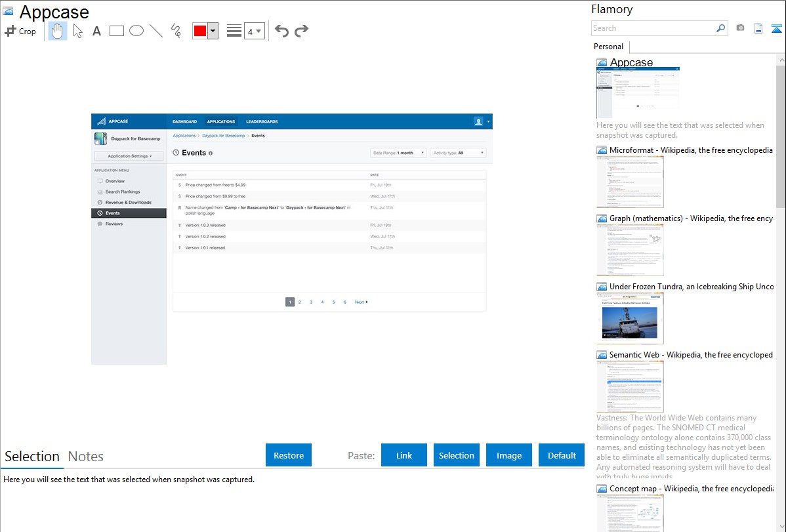Click the Appcase window icon beside the title
This screenshot has width=786, height=532.
(8, 12)
